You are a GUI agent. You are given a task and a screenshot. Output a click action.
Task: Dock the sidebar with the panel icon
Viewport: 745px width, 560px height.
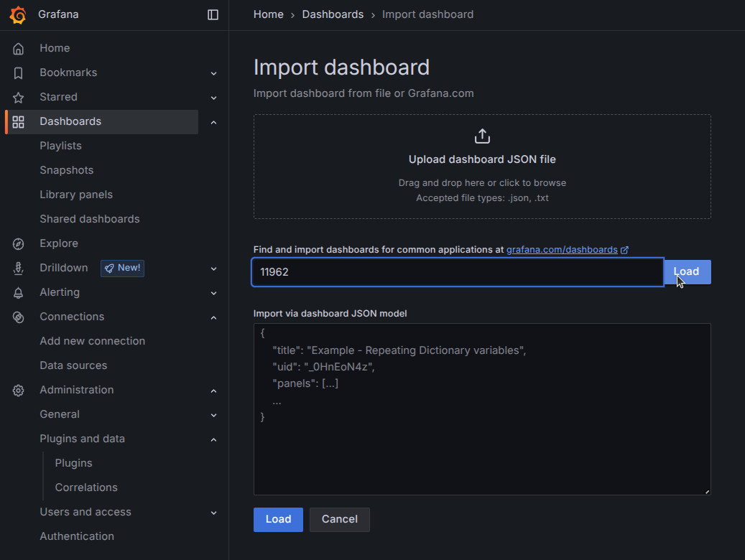(213, 15)
